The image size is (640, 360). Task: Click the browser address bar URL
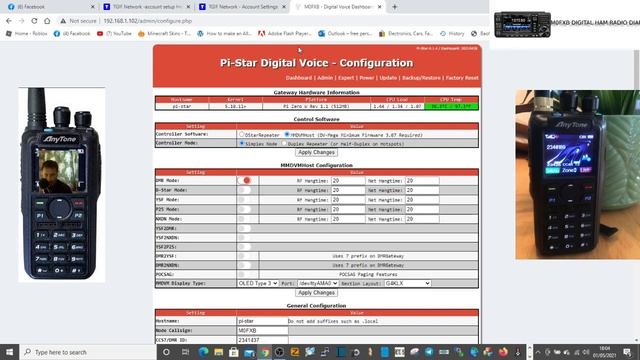(x=148, y=21)
